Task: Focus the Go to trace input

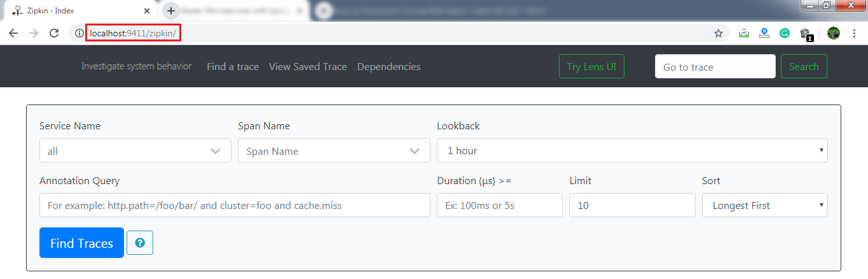Action: (x=715, y=66)
